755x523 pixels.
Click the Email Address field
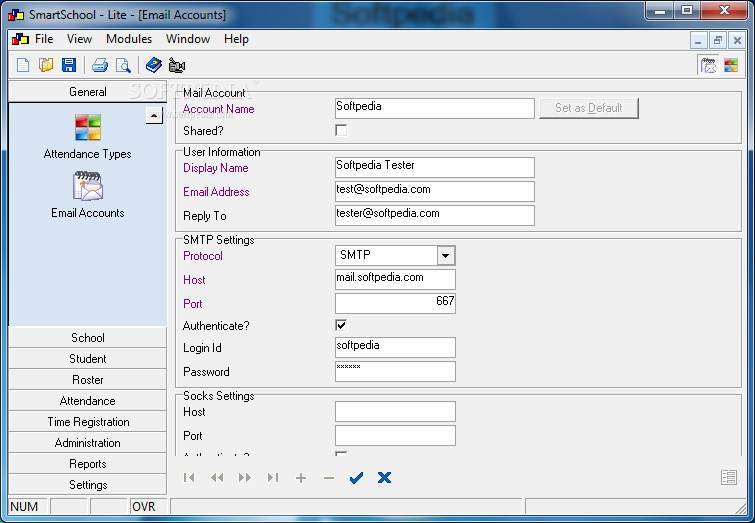[x=435, y=191]
